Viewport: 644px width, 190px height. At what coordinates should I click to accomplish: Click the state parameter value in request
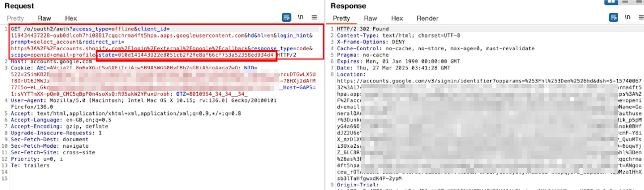(196, 55)
